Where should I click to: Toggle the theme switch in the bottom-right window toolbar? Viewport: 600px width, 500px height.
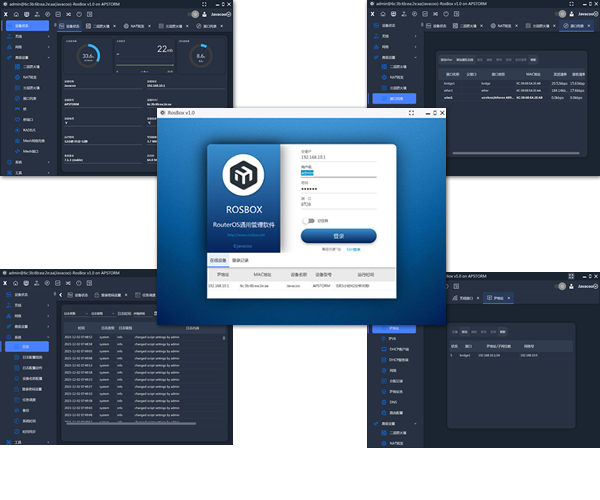click(x=561, y=286)
